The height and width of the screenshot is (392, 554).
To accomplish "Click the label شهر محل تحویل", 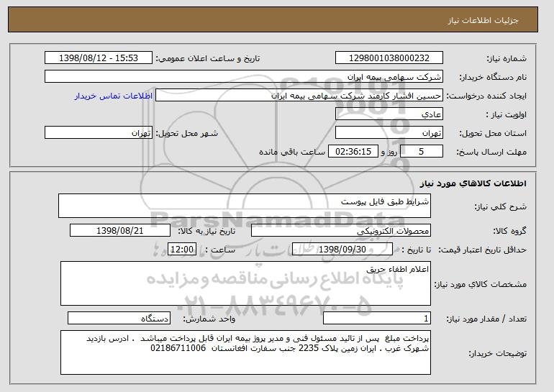I will click(187, 133).
